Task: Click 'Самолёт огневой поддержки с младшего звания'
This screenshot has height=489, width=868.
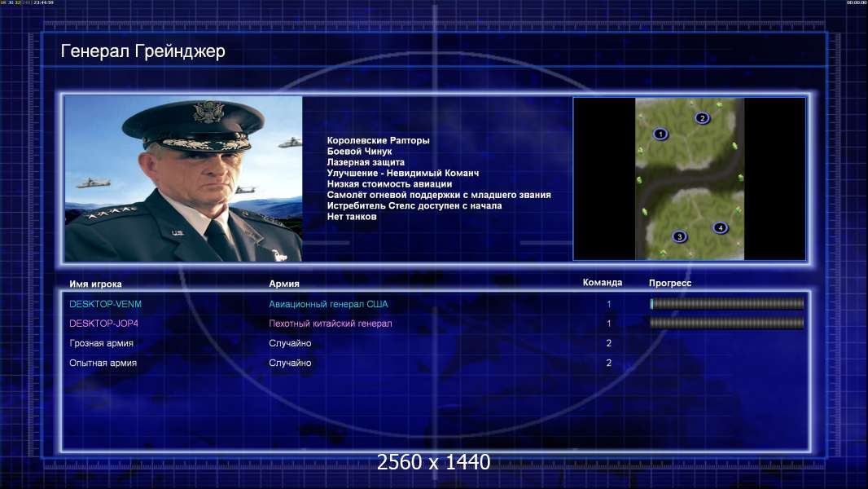Action: [439, 195]
